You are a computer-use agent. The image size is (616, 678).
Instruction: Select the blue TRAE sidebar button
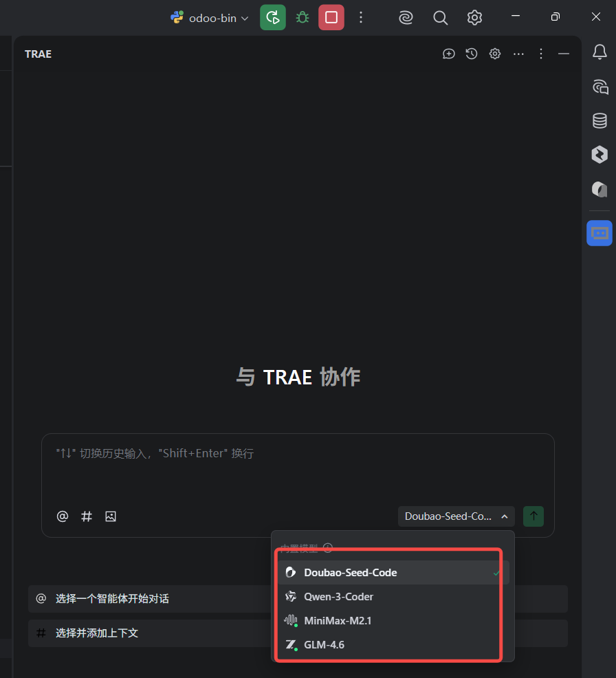pos(599,233)
